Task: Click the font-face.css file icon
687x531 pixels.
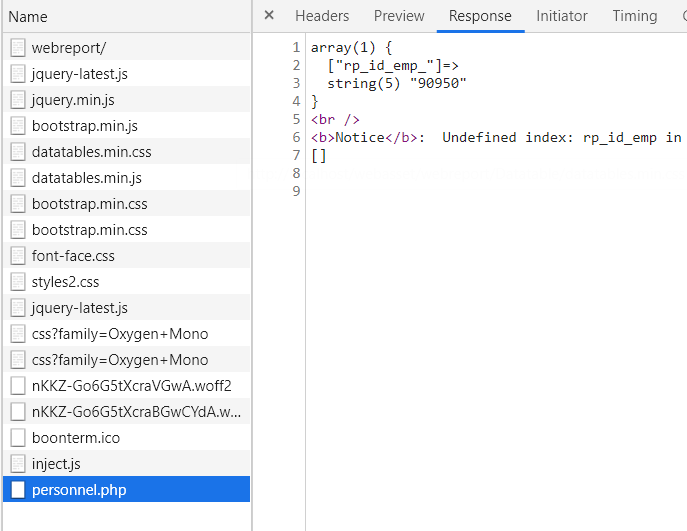Action: click(x=18, y=256)
